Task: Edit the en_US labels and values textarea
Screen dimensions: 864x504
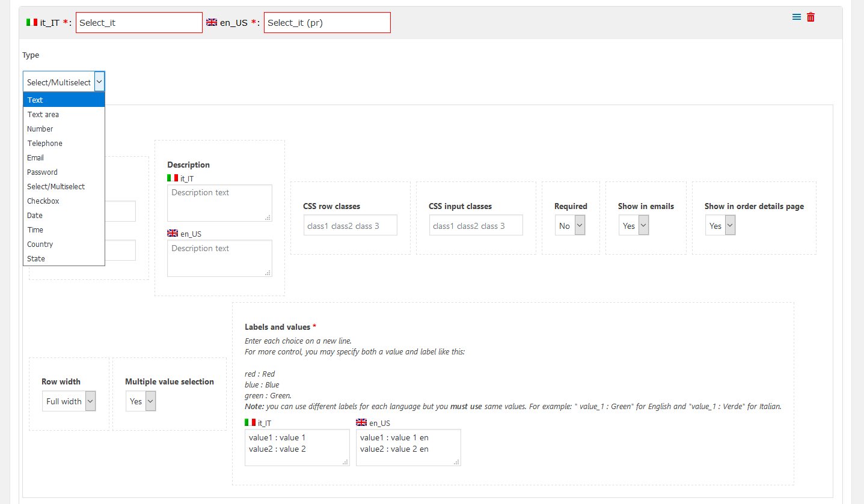Action: point(408,447)
